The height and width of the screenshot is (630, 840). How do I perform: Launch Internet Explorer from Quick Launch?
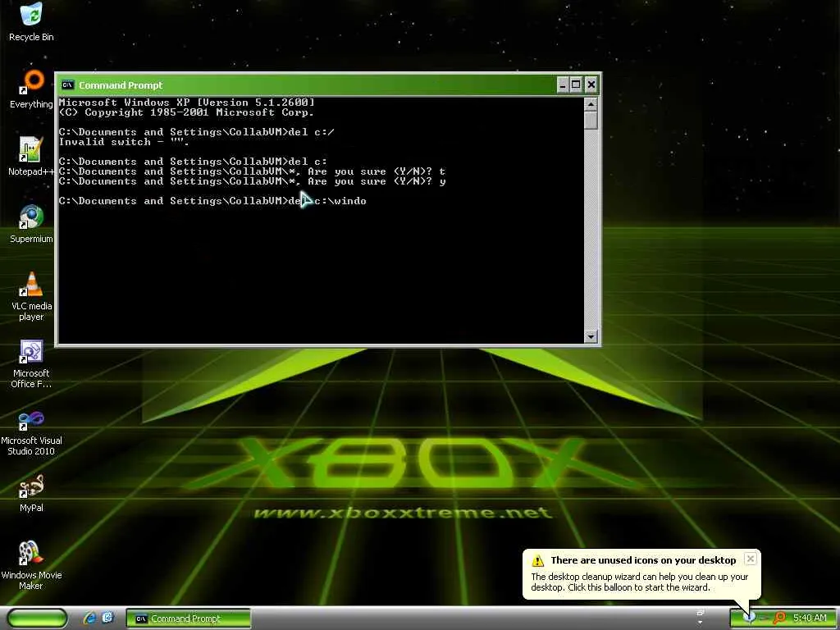90,619
